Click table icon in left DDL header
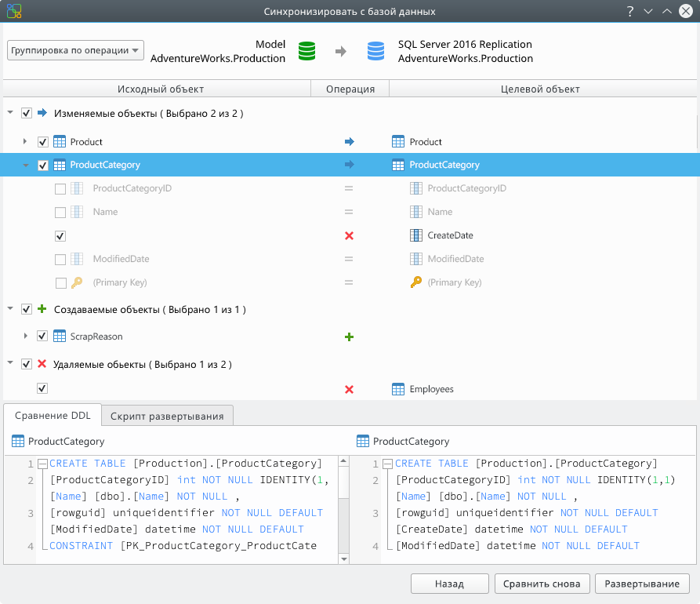The height and width of the screenshot is (604, 700). click(x=18, y=441)
